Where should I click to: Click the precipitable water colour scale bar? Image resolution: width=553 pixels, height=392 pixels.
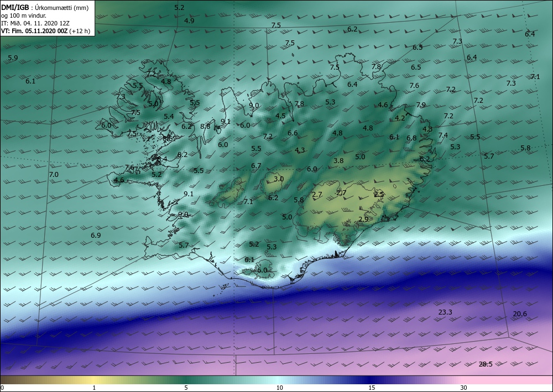[x=276, y=380]
